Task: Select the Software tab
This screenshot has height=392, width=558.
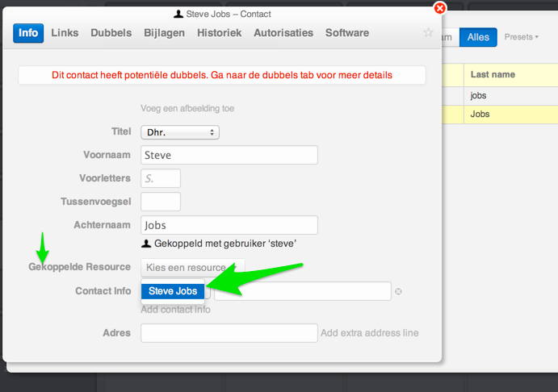Action: pyautogui.click(x=347, y=33)
